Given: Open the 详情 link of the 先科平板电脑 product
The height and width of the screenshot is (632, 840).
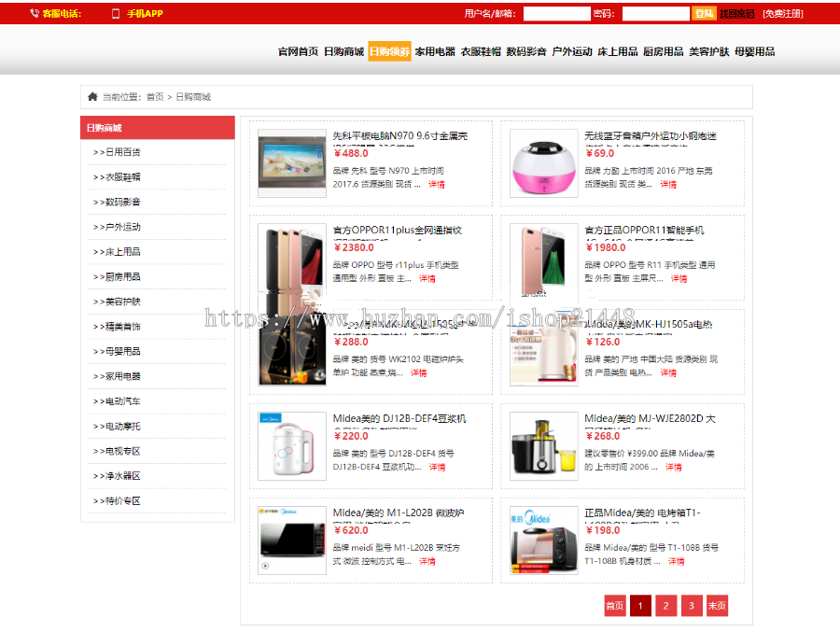Looking at the screenshot, I should pyautogui.click(x=439, y=185).
